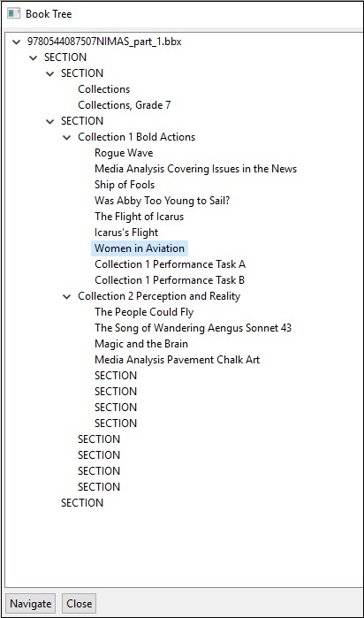Image resolution: width=364 pixels, height=618 pixels.
Task: Select Was Abby Too Young to Sail?
Action: pos(162,201)
